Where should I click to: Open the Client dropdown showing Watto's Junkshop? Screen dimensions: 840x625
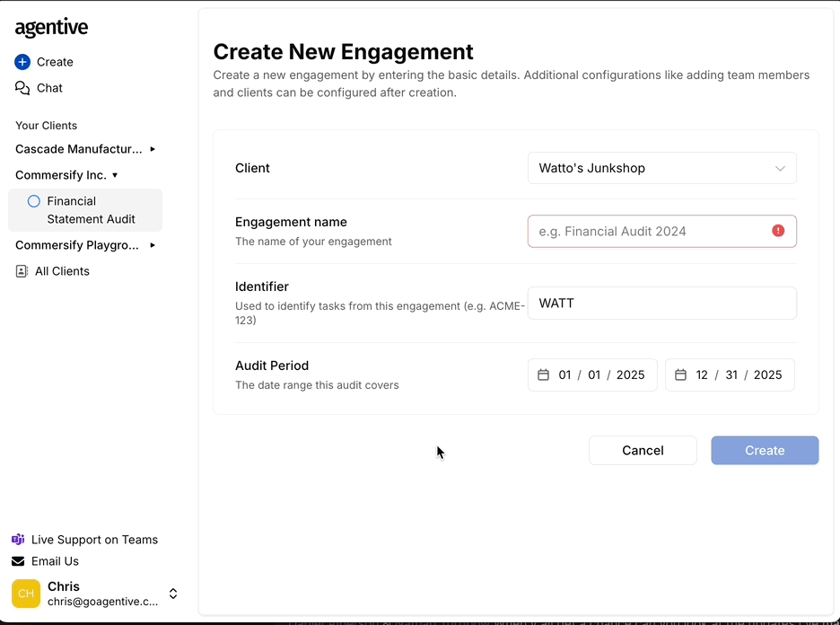(x=661, y=168)
